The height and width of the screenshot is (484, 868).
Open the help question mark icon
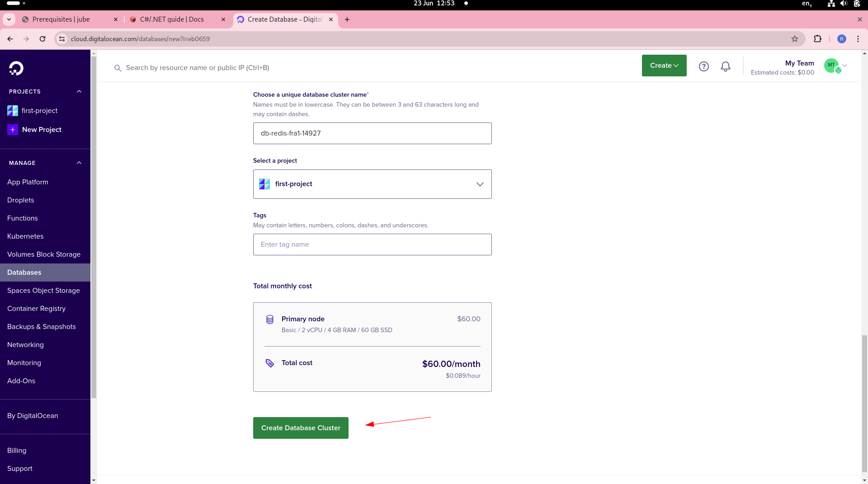(x=704, y=66)
